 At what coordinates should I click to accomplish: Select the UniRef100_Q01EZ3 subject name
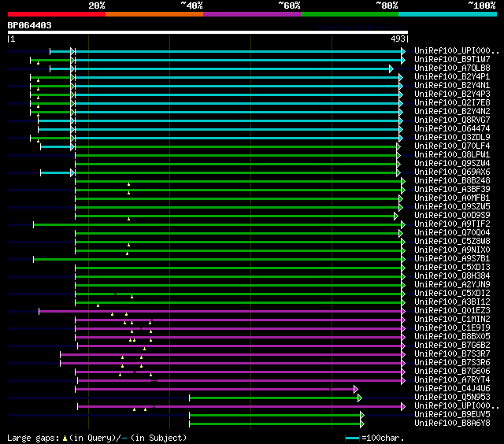pos(452,311)
